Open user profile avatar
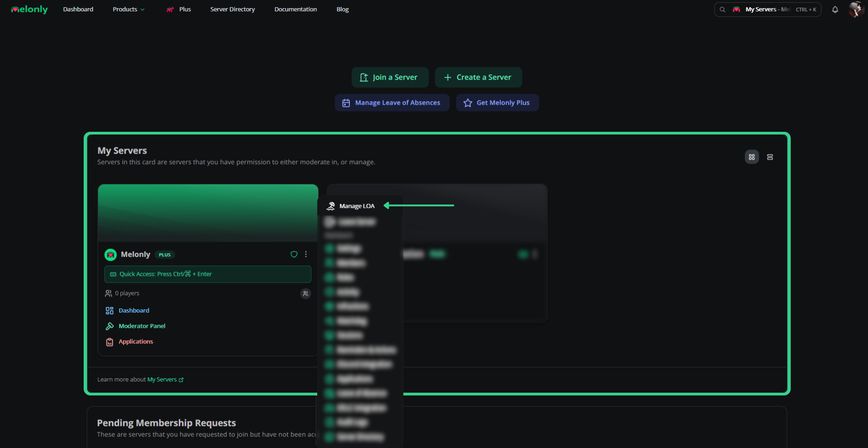 tap(856, 9)
